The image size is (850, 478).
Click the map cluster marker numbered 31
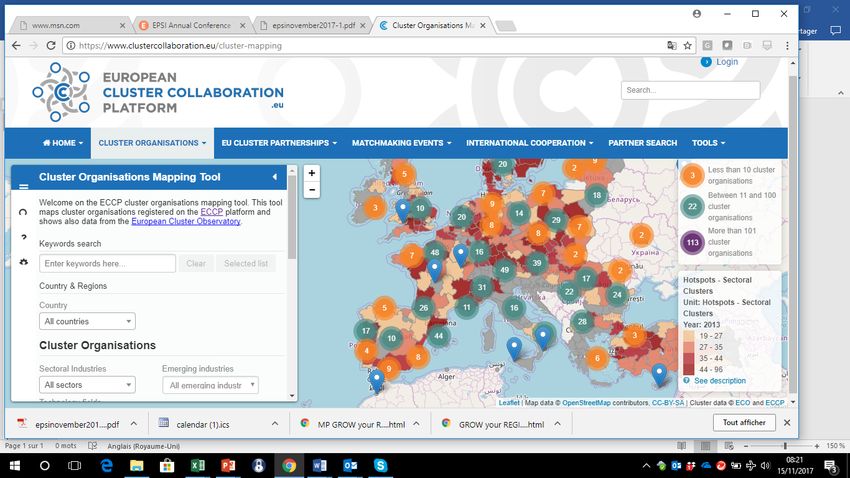[482, 287]
